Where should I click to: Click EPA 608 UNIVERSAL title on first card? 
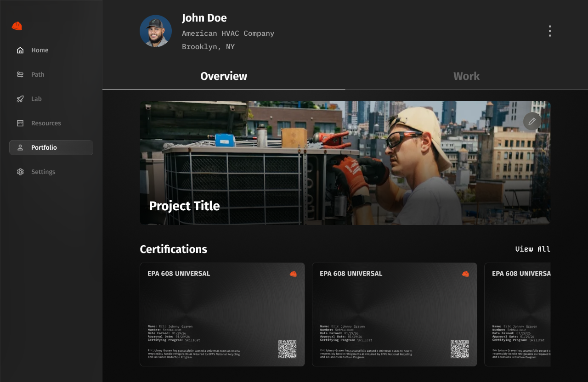tap(179, 273)
